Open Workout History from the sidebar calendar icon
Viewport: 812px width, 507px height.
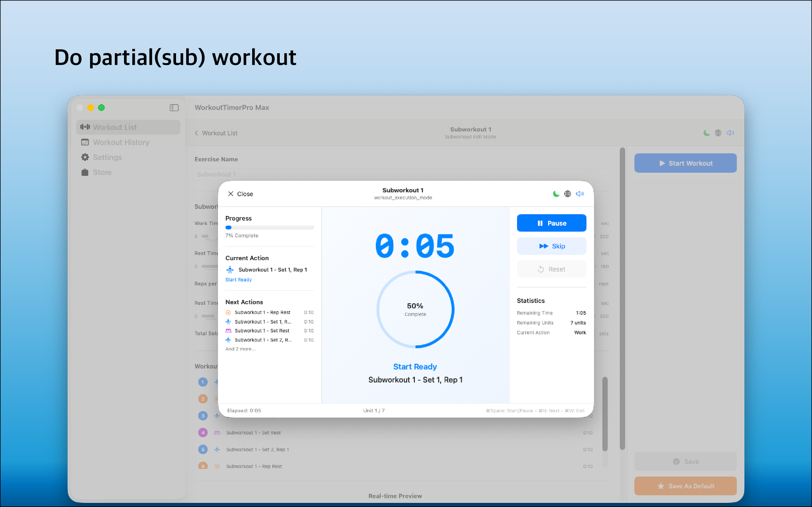tap(85, 142)
